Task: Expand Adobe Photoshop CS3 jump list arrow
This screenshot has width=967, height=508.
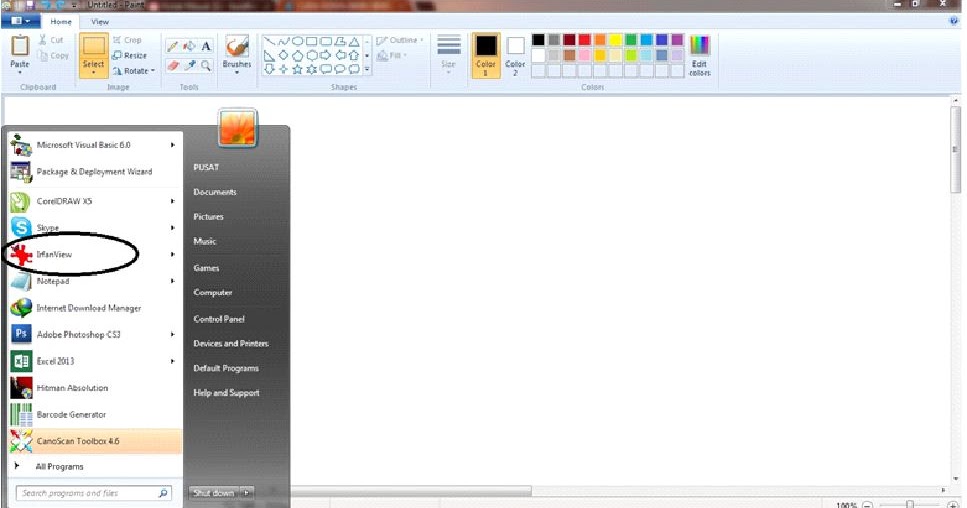Action: [173, 334]
